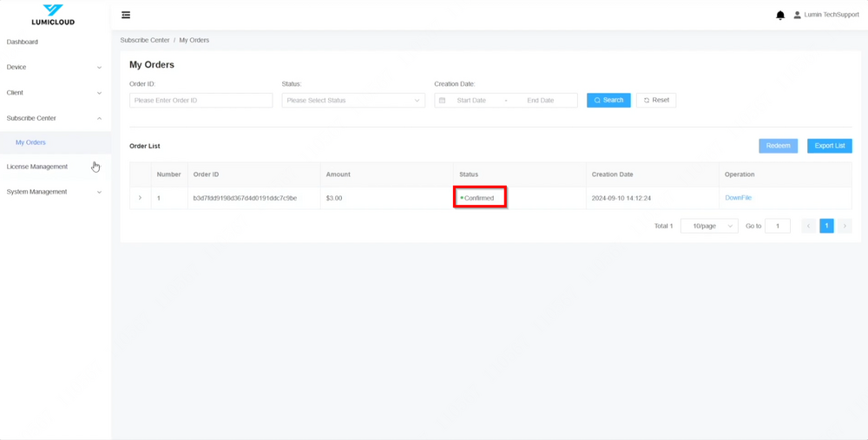Click the Export List button
Screen dimensions: 868x440
pyautogui.click(x=829, y=146)
